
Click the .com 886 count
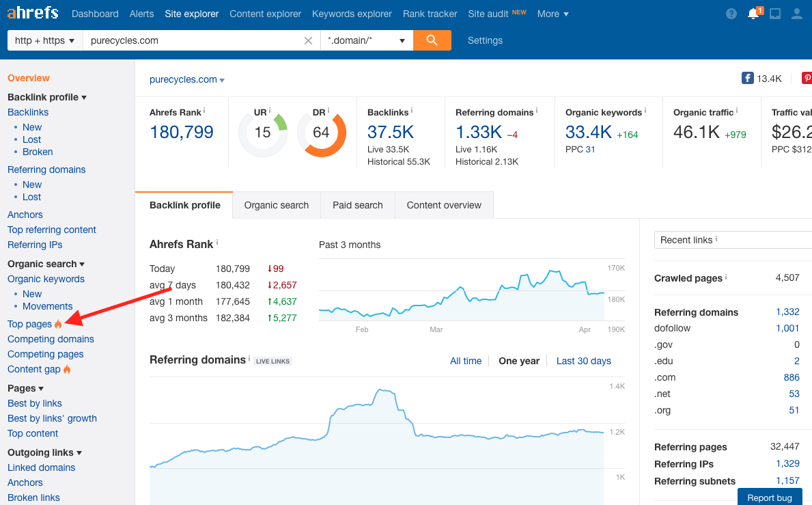coord(792,378)
